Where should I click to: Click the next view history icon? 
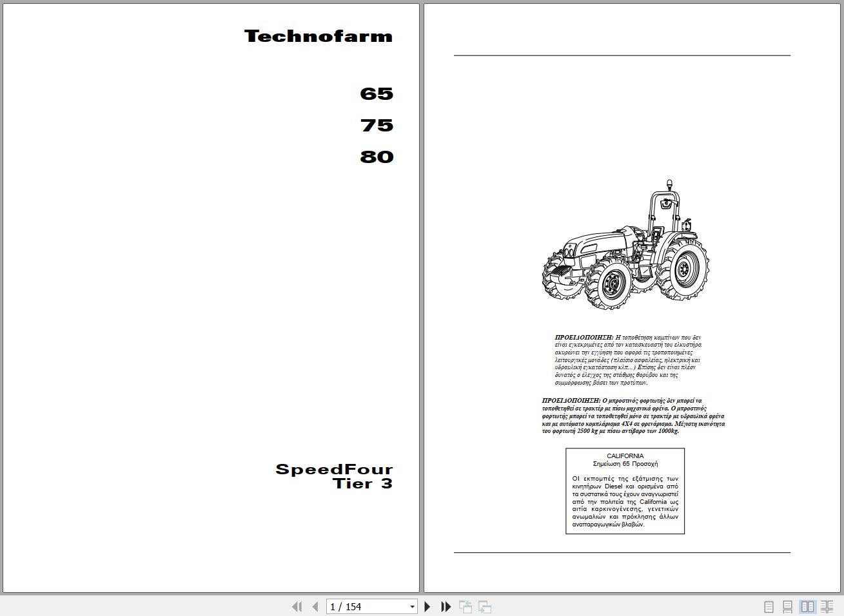(x=484, y=606)
